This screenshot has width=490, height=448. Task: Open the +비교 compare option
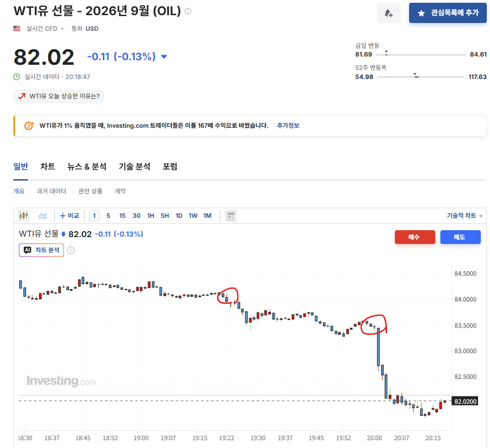tap(69, 215)
